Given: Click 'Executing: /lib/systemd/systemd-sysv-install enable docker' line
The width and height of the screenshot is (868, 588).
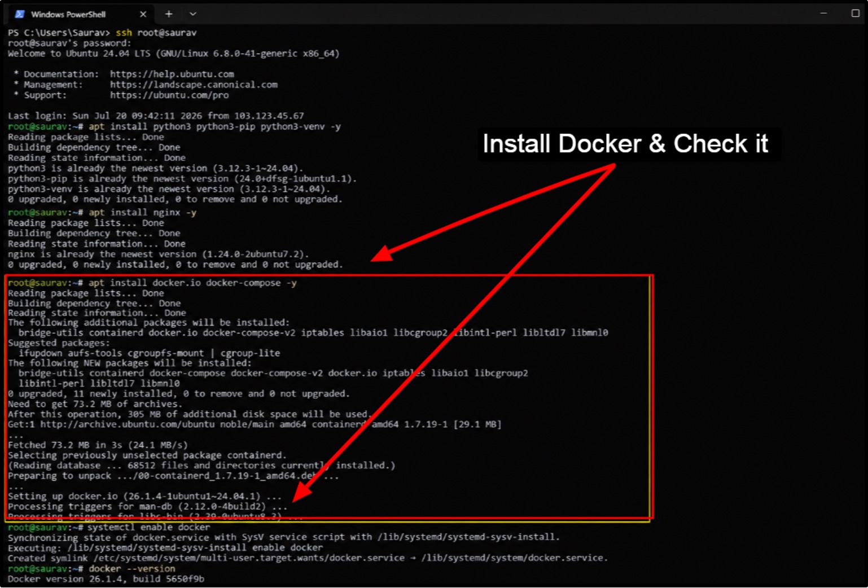Looking at the screenshot, I should (165, 547).
